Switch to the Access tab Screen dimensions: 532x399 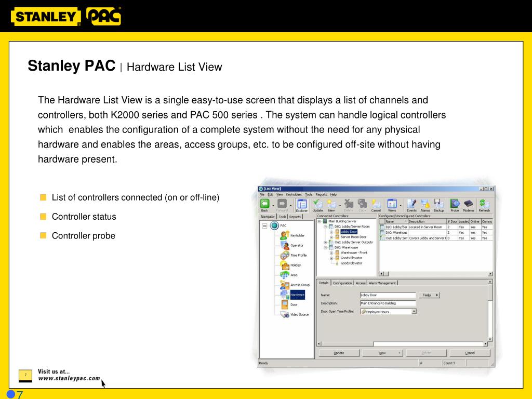(x=361, y=283)
